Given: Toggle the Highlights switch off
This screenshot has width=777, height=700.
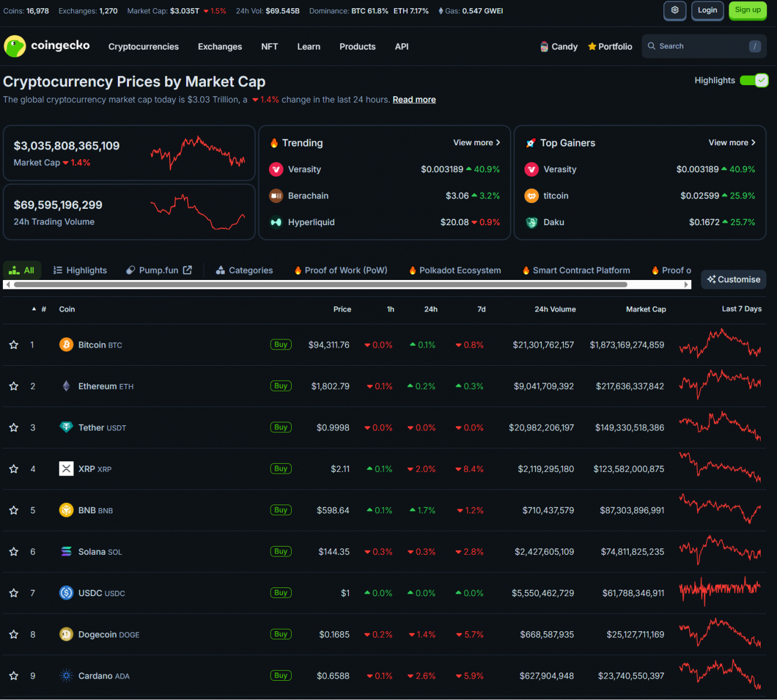Looking at the screenshot, I should coord(754,80).
